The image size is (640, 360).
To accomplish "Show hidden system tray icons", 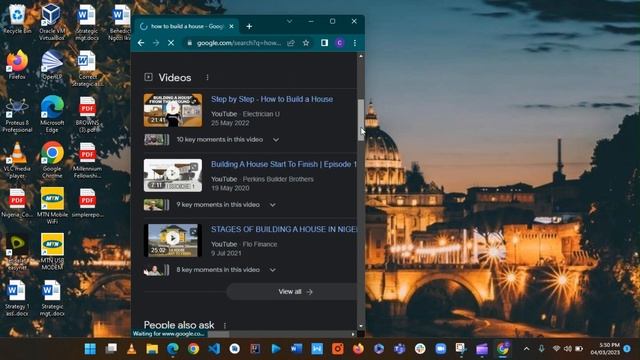I will coord(527,349).
